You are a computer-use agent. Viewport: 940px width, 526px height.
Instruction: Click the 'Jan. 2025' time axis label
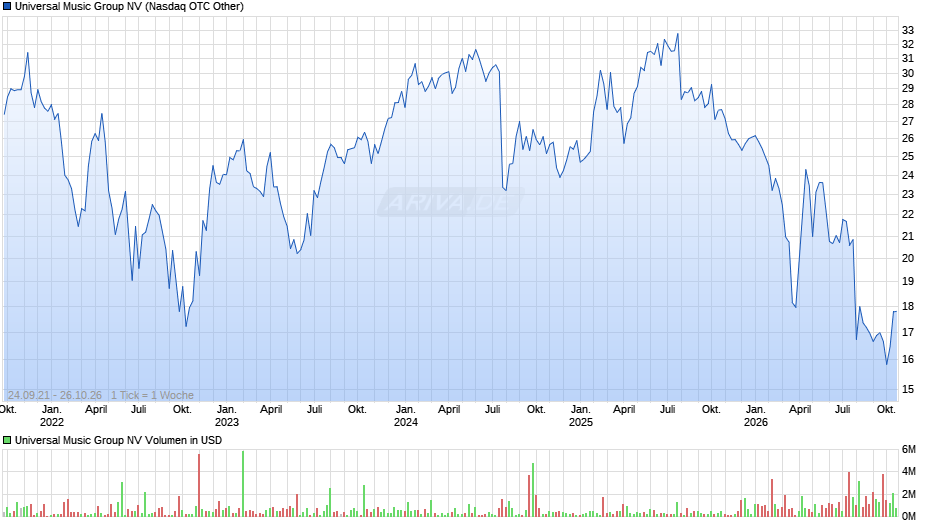(580, 416)
